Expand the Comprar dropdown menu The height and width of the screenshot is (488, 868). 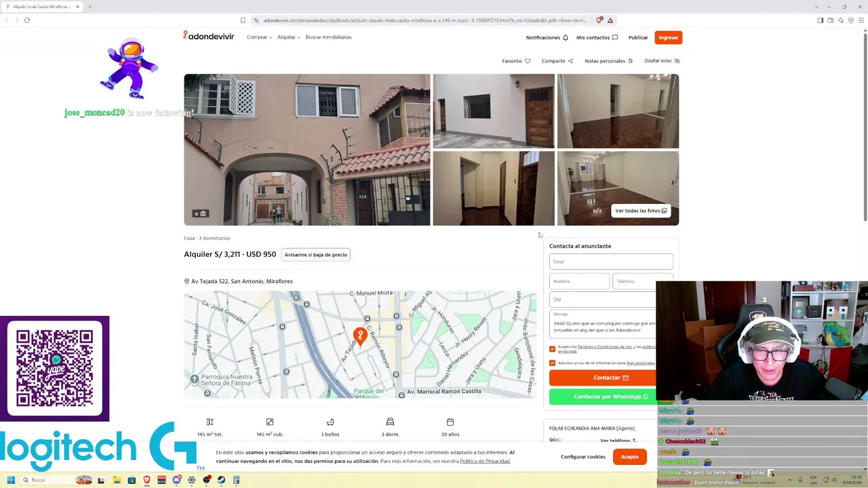click(259, 37)
